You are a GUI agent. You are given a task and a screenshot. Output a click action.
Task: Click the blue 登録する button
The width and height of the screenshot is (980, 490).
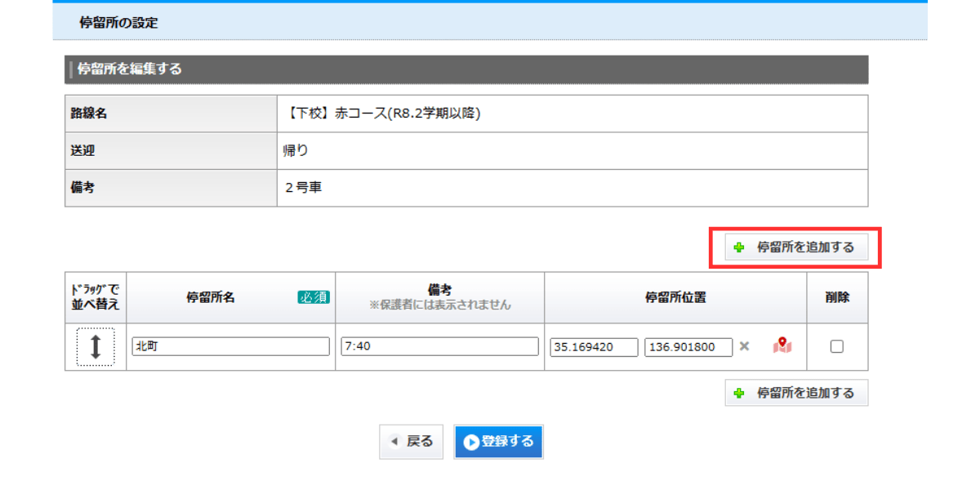(498, 442)
